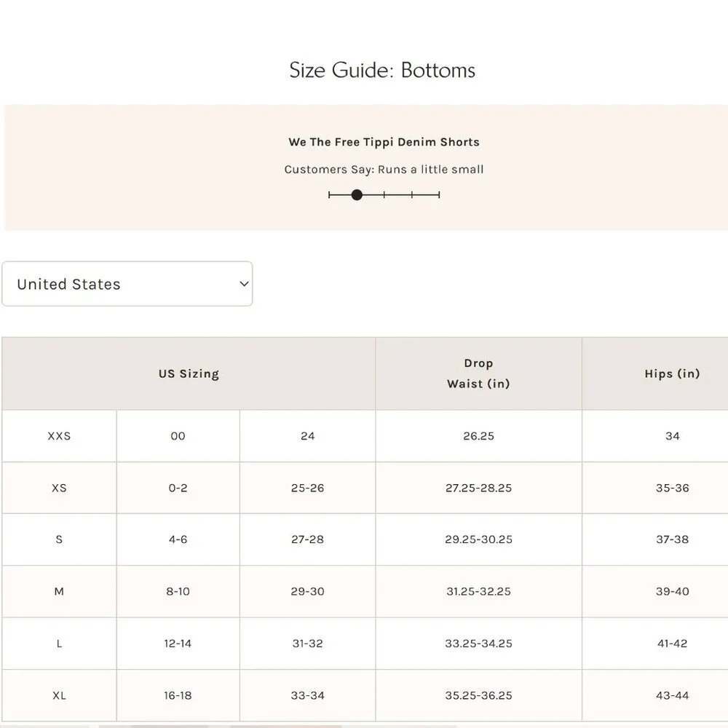728x728 pixels.
Task: Click the Size Guide: Bottoms heading
Action: click(382, 70)
